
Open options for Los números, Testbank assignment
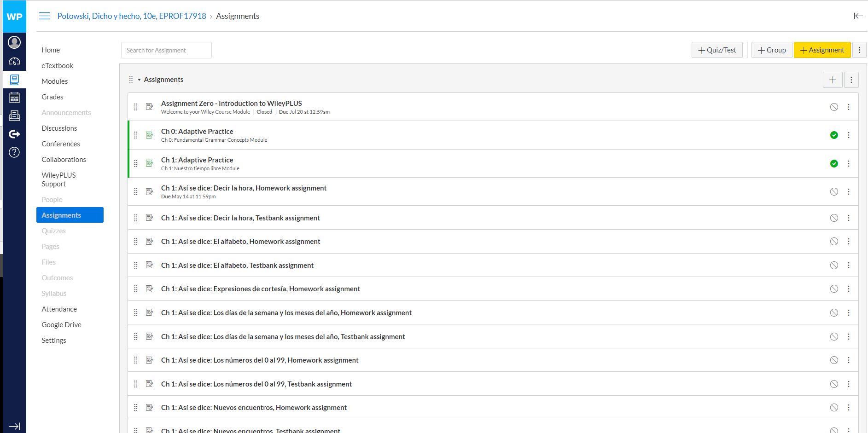point(848,384)
